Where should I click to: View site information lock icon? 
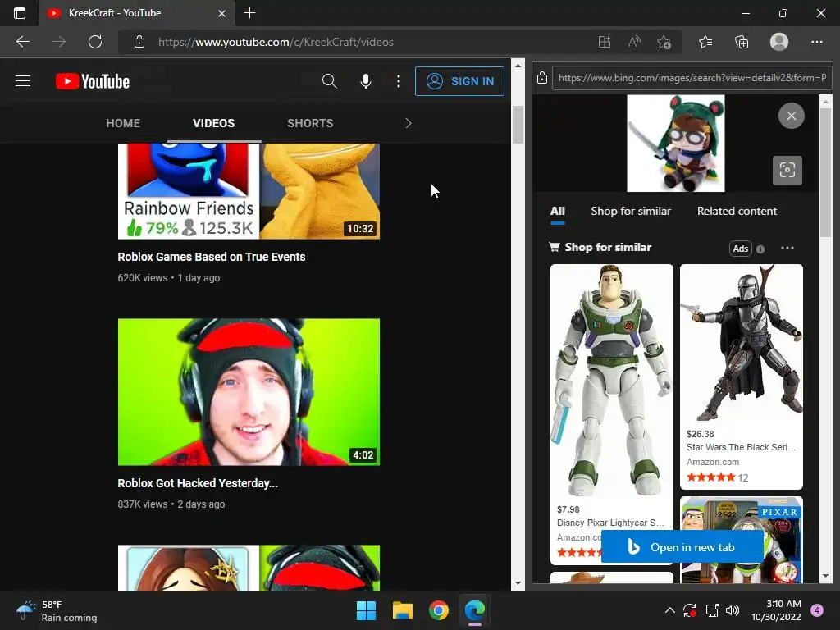pos(139,42)
